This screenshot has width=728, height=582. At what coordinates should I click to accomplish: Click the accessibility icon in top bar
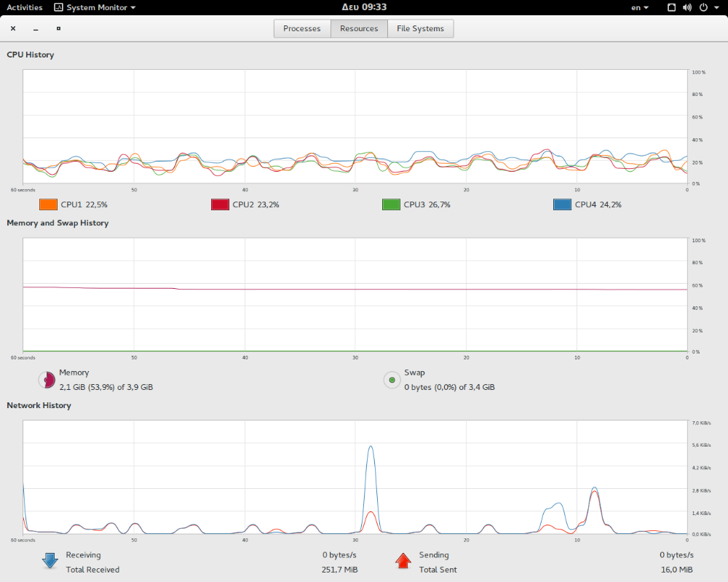[x=671, y=7]
